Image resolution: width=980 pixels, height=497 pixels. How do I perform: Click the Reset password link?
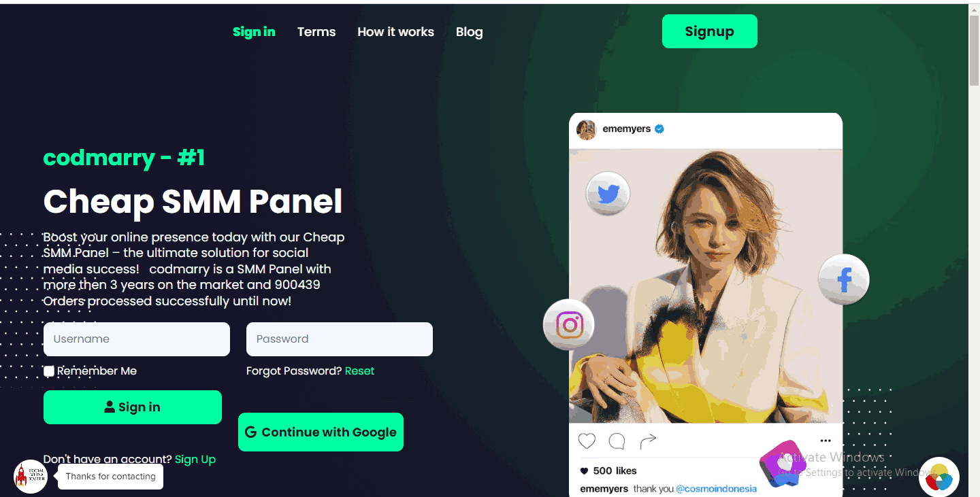pos(359,371)
